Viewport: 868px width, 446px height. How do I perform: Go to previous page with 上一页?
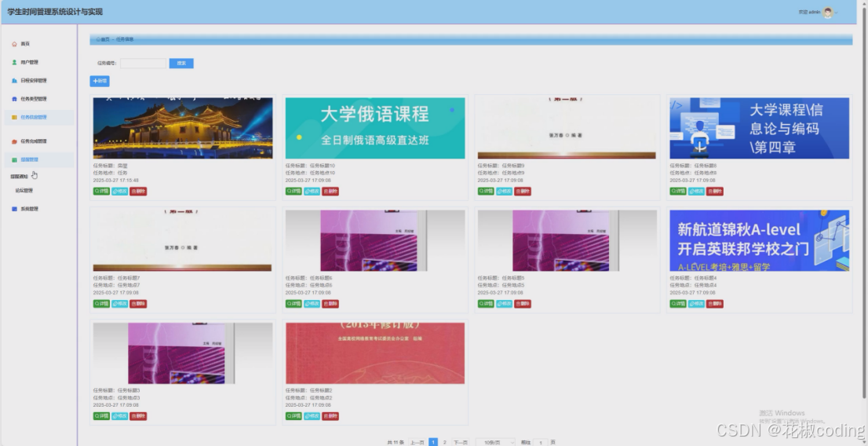417,442
